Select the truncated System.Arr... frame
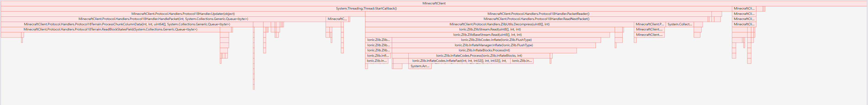This screenshot has width=868, height=105. (420, 66)
